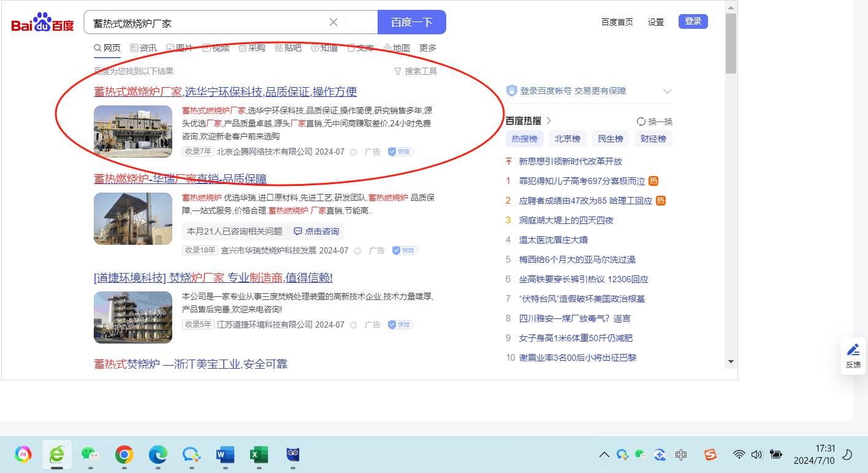868x473 pixels.
Task: Launch Microsoft Word from the taskbar
Action: tap(226, 455)
